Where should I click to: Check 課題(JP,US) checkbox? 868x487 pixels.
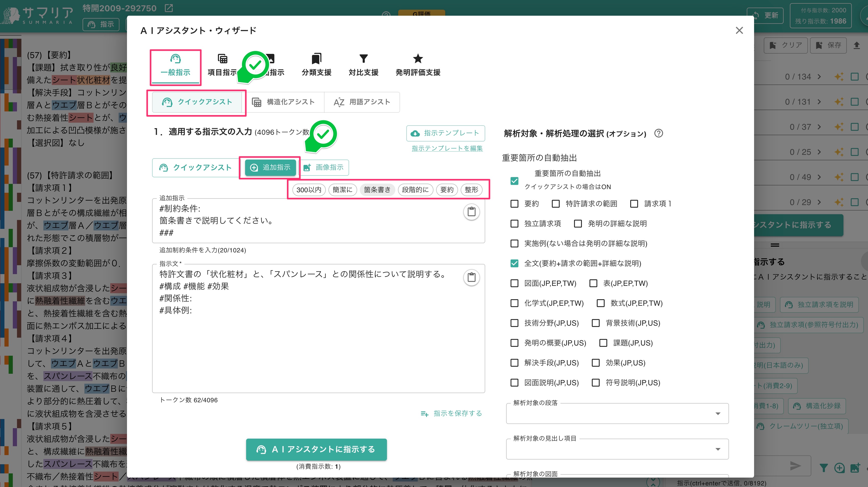[x=603, y=343]
